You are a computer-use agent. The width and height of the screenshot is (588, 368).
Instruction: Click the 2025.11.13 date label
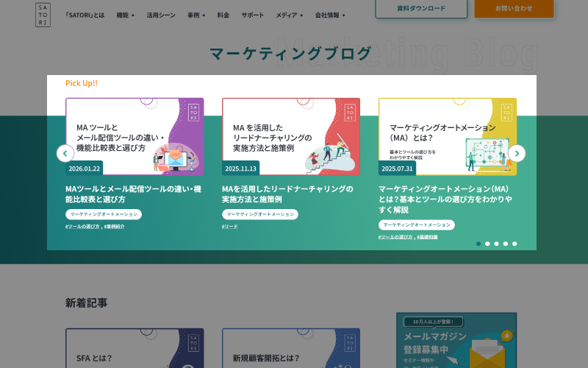pos(241,169)
